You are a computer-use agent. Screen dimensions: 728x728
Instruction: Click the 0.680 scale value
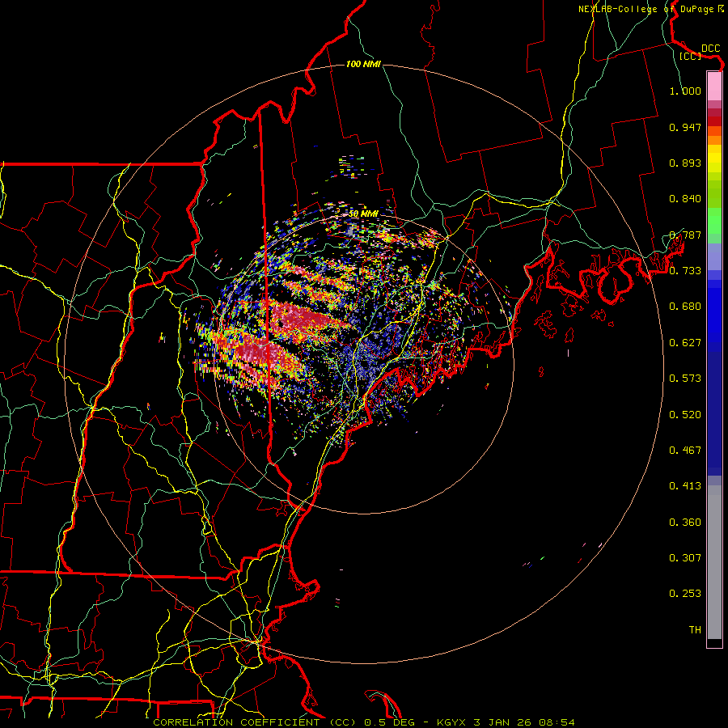685,307
